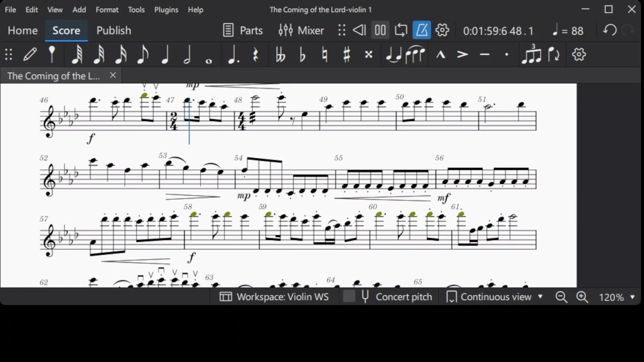
Task: Apply natural accidental
Action: click(x=325, y=54)
